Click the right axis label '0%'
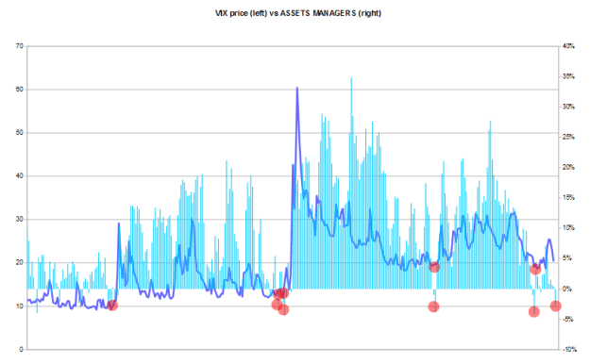The height and width of the screenshot is (364, 590). (x=567, y=289)
